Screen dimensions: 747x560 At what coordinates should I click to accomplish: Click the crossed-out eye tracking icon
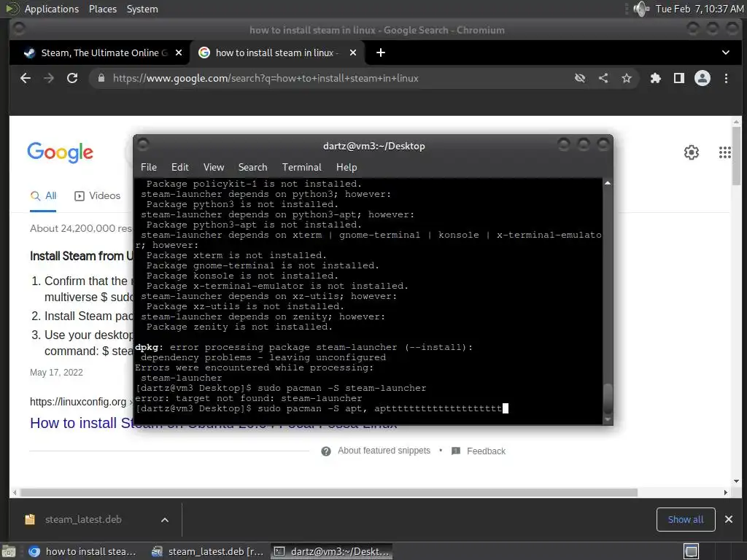(580, 78)
